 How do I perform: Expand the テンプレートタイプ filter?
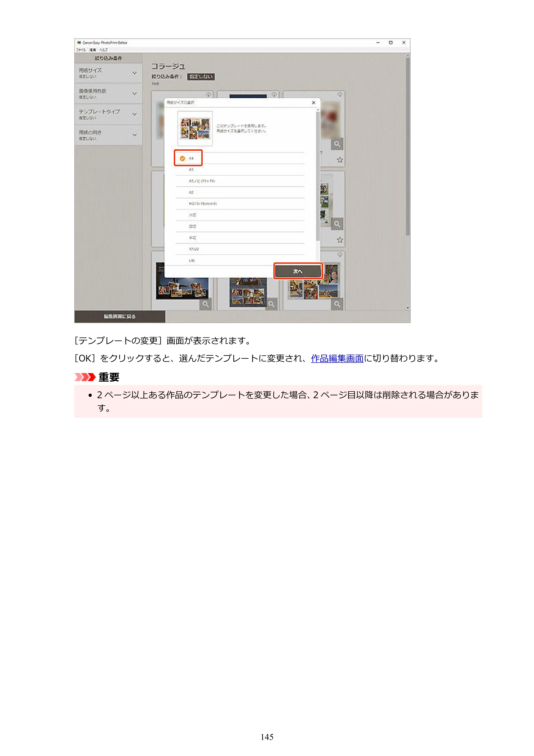pyautogui.click(x=108, y=114)
